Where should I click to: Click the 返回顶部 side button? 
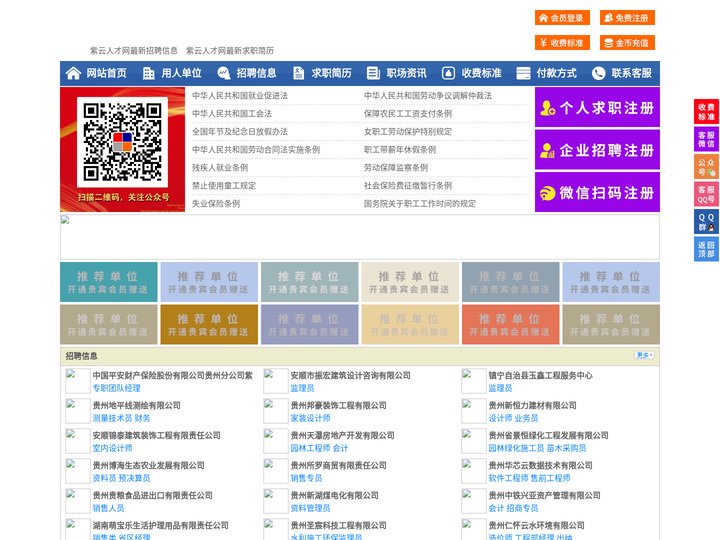tap(706, 249)
